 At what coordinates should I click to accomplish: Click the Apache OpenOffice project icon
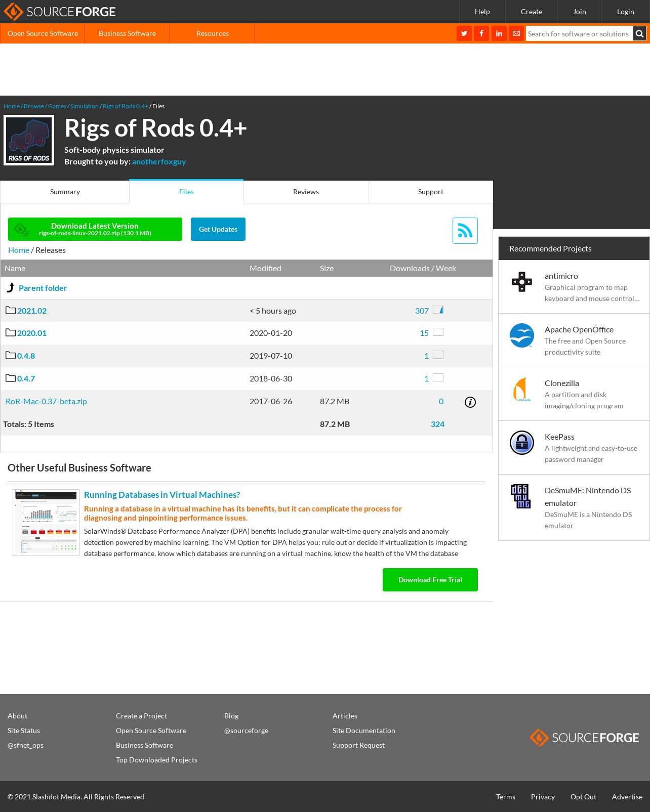click(522, 335)
